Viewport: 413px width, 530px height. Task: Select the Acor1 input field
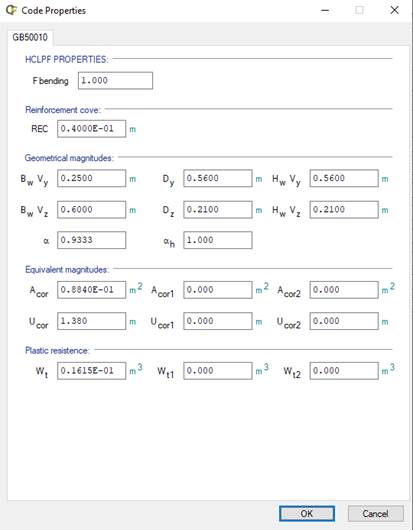pos(218,290)
